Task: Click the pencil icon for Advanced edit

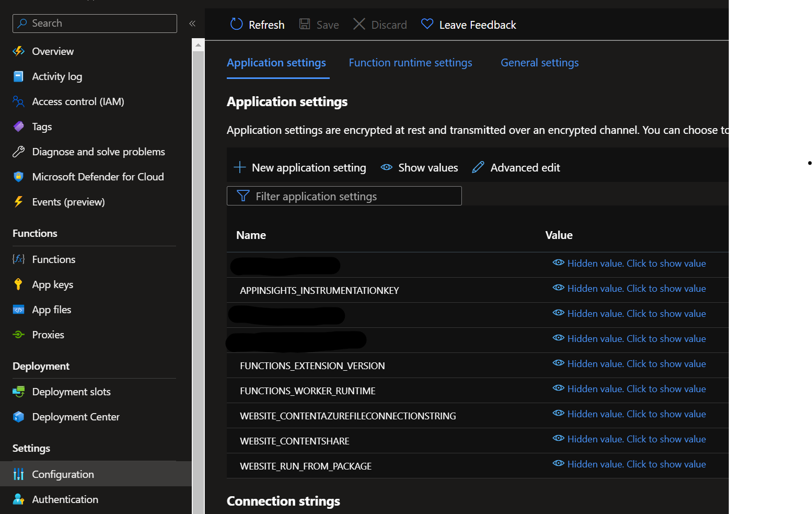Action: [x=478, y=167]
